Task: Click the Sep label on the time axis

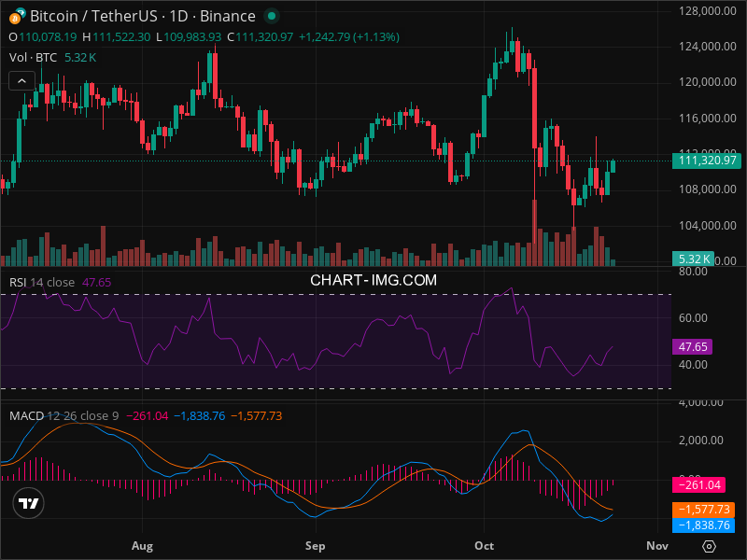Action: coord(315,544)
